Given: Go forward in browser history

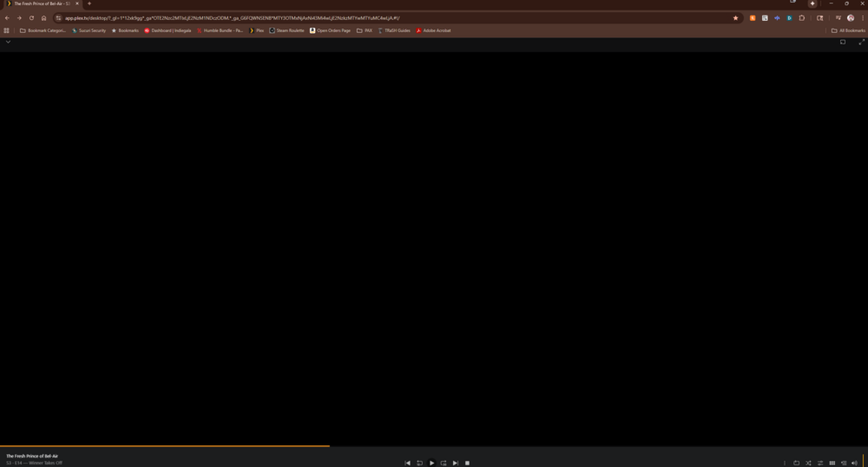Looking at the screenshot, I should [19, 18].
